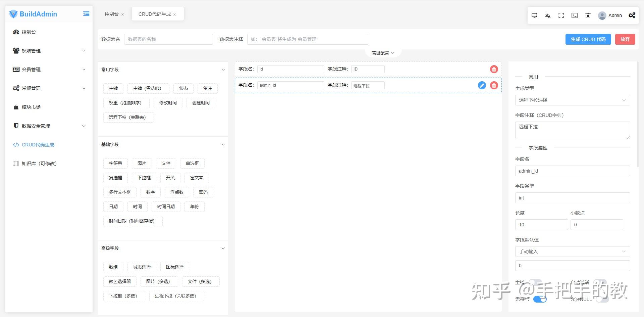Enter fullscreen via the fullscreen icon

(x=561, y=15)
